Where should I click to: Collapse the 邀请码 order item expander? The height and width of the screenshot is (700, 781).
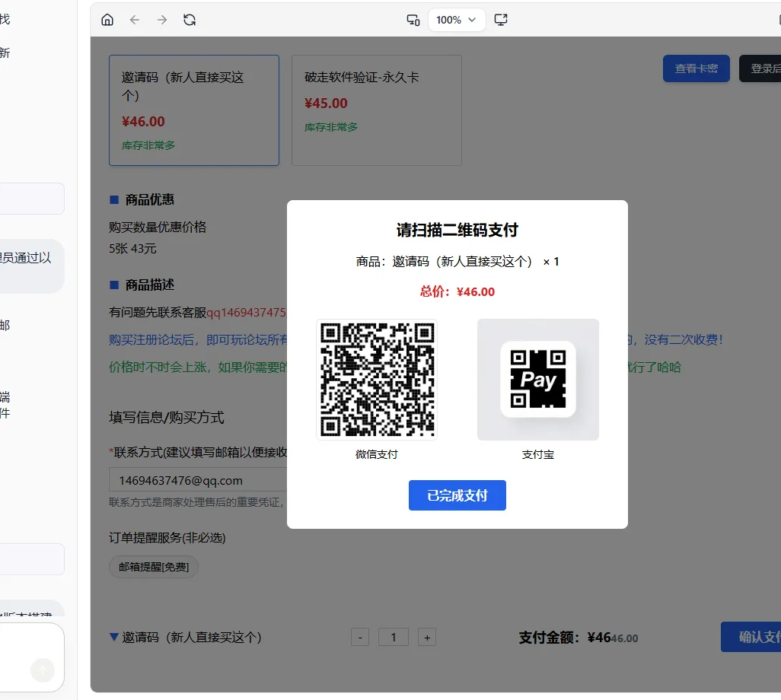point(114,637)
